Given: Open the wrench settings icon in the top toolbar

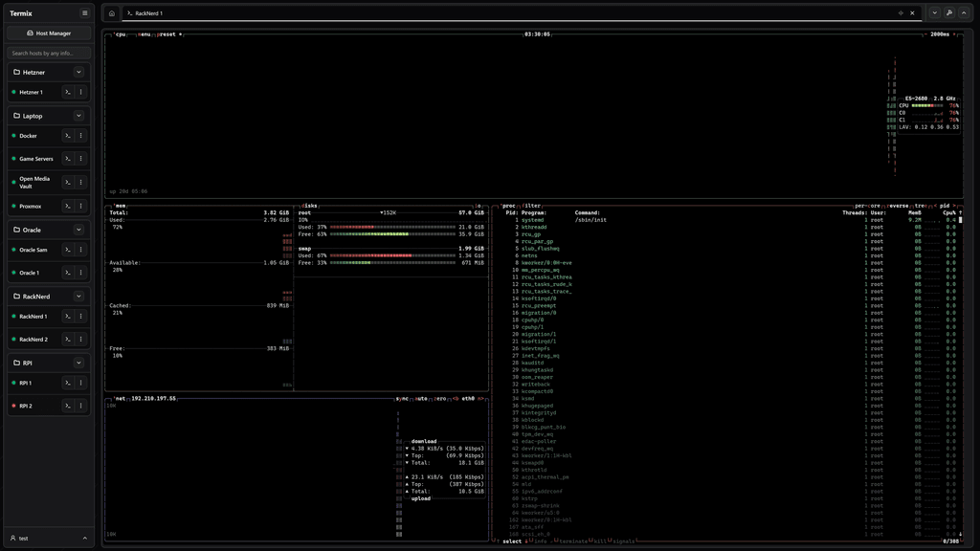Looking at the screenshot, I should pos(949,12).
